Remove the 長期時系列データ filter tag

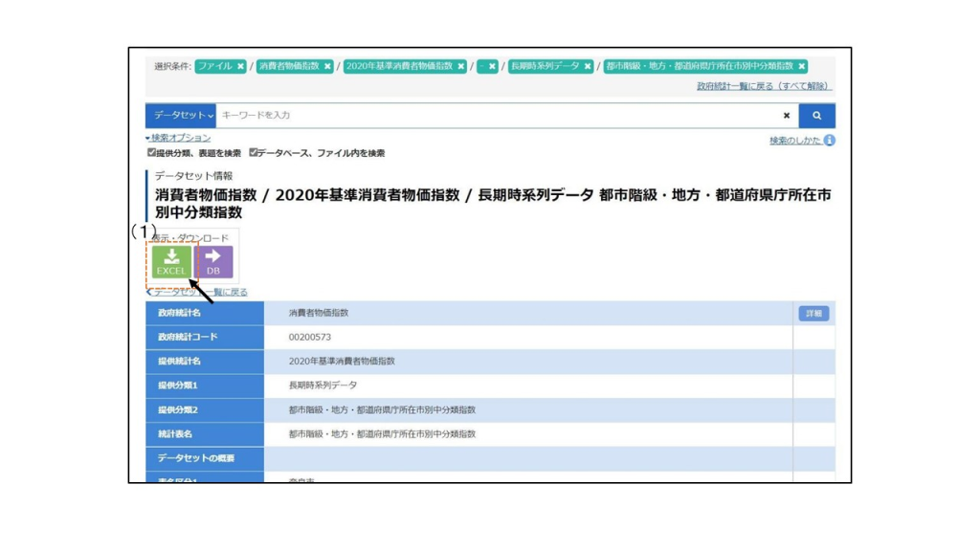tap(588, 66)
